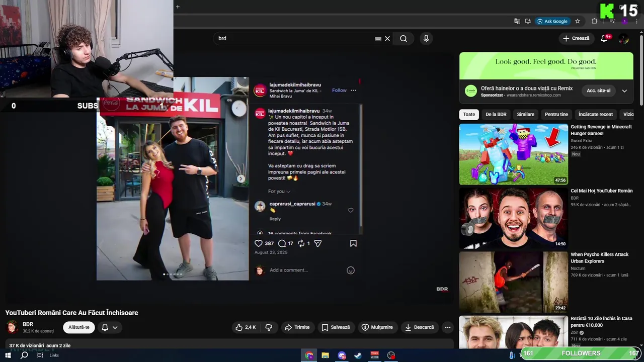Select the De la BDR chip

(496, 114)
